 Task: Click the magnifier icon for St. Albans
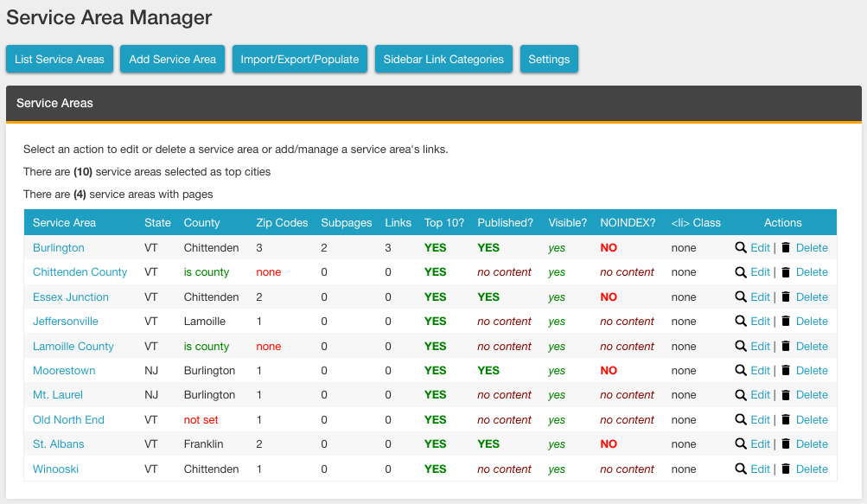741,443
